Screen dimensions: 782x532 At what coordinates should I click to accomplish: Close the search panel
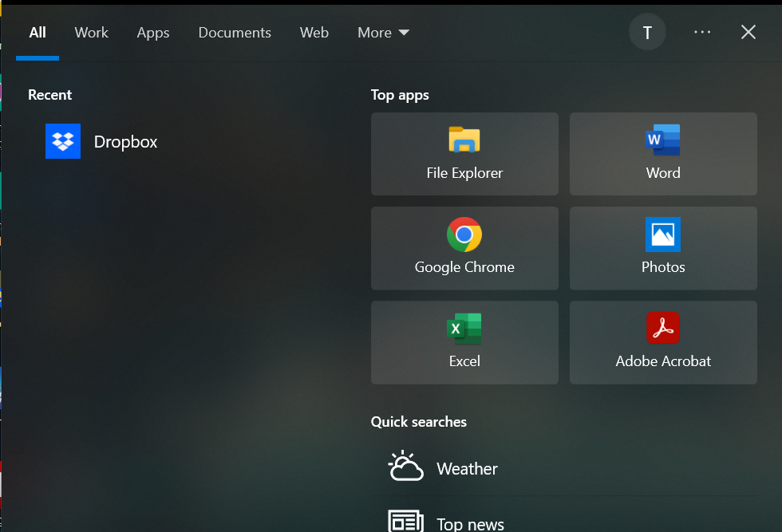[748, 33]
